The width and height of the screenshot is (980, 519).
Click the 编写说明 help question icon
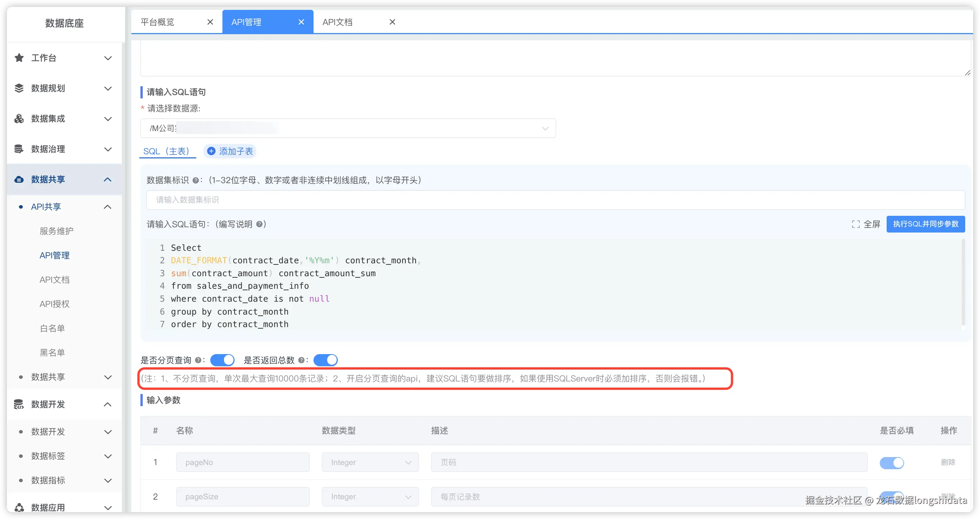pyautogui.click(x=260, y=224)
